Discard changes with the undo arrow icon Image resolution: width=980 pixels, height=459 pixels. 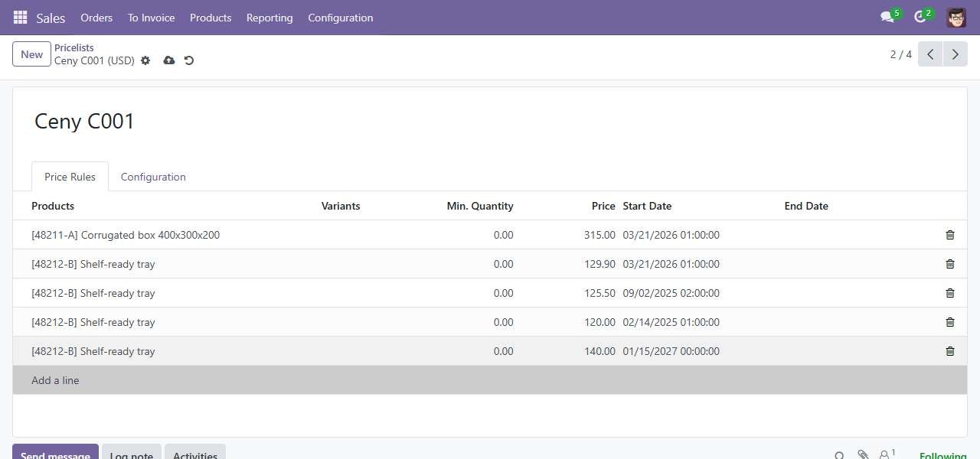click(189, 60)
